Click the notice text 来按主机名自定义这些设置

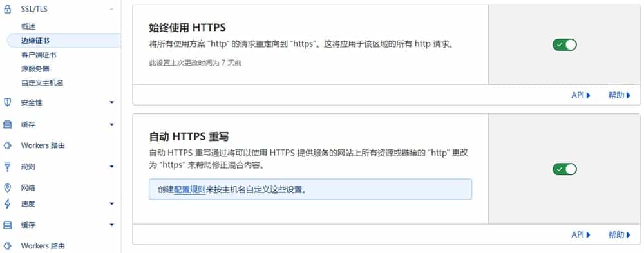pyautogui.click(x=256, y=190)
